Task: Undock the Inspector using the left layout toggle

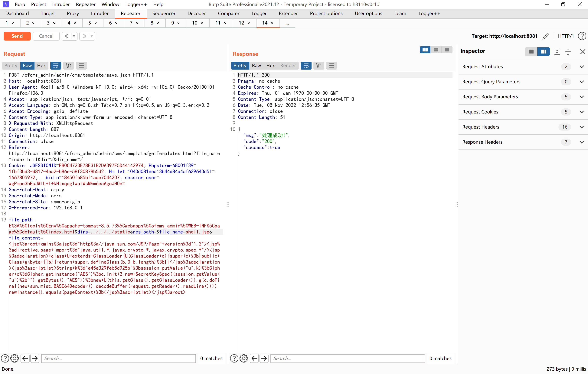Action: pyautogui.click(x=531, y=51)
